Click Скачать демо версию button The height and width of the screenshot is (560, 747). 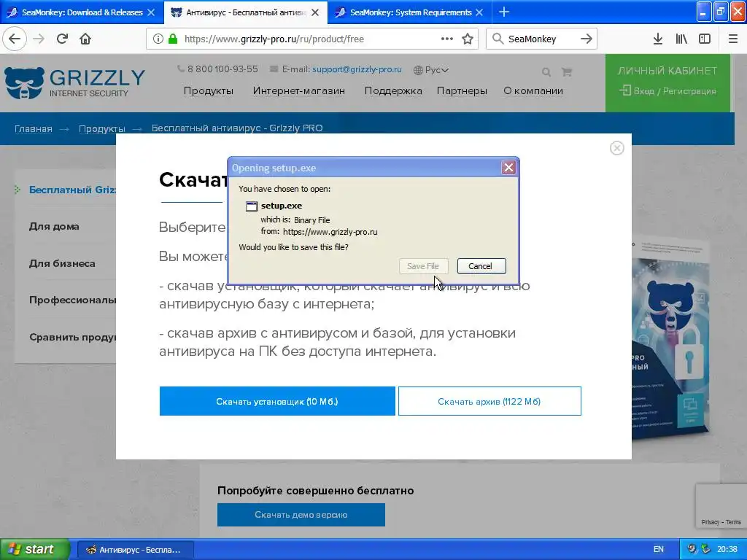(301, 514)
